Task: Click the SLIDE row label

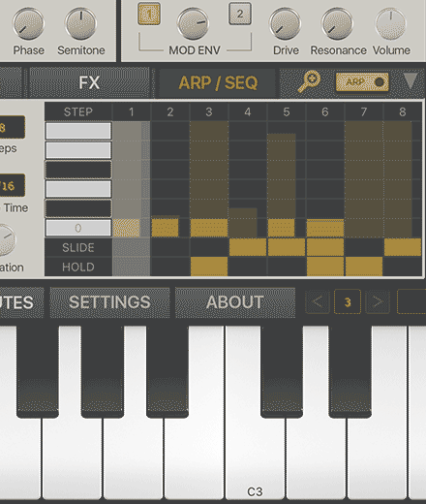Action: (78, 247)
